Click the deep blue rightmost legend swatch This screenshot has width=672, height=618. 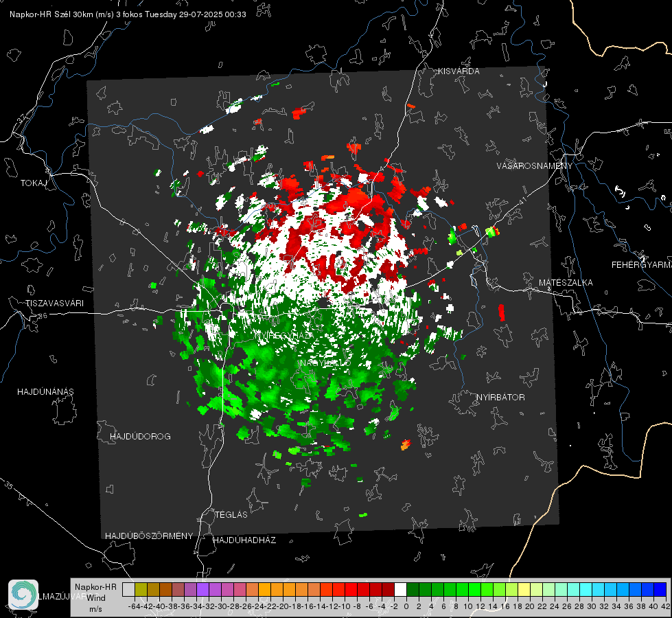(660, 589)
